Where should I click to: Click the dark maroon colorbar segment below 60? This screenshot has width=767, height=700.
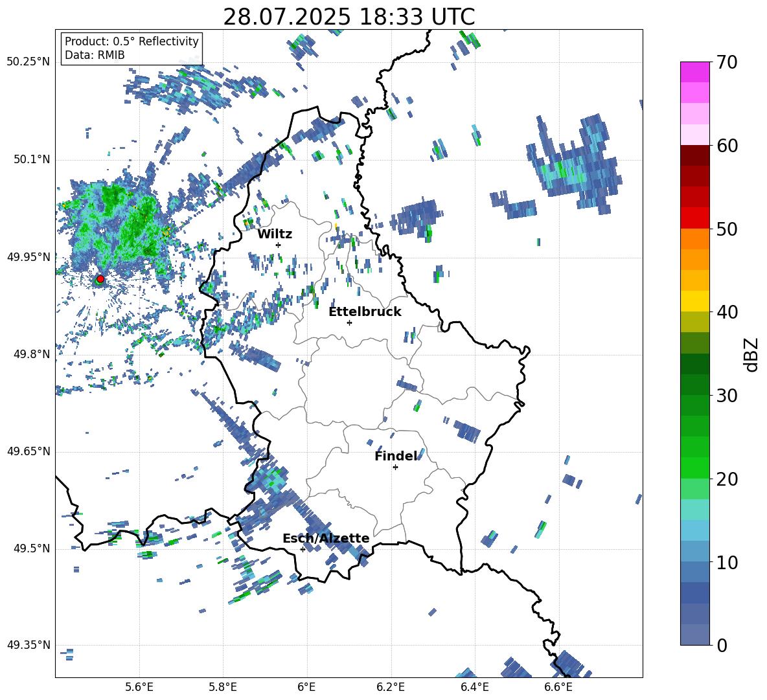694,155
